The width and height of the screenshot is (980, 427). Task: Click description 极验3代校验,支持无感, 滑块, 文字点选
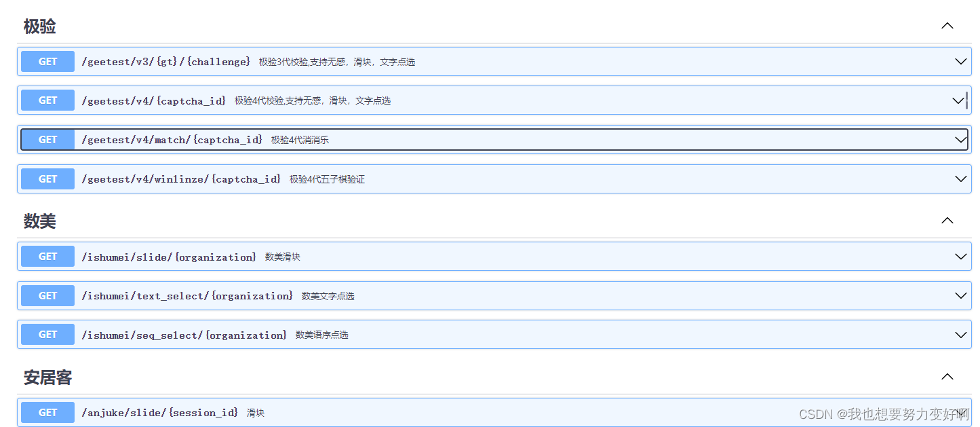tap(337, 62)
